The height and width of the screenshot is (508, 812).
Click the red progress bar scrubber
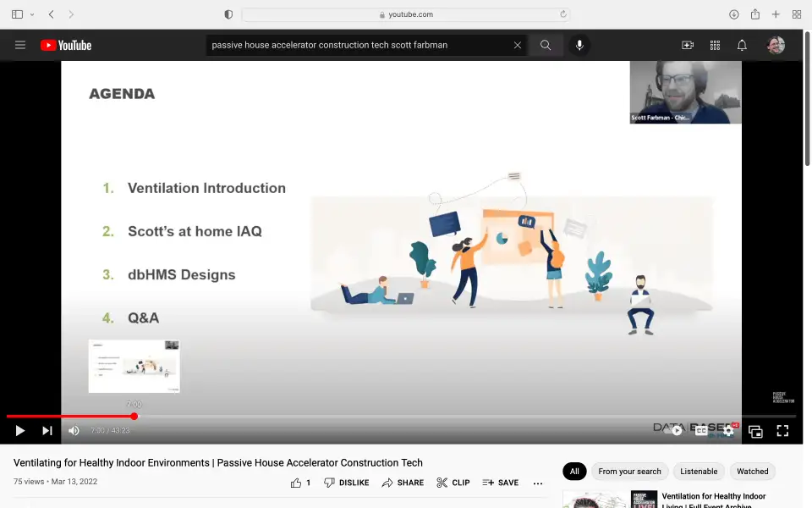134,417
